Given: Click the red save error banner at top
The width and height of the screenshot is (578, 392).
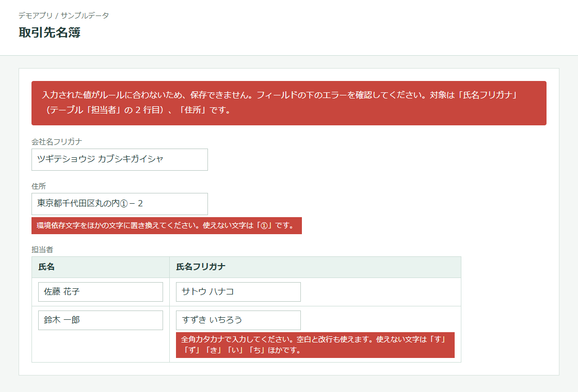Looking at the screenshot, I should [x=289, y=103].
